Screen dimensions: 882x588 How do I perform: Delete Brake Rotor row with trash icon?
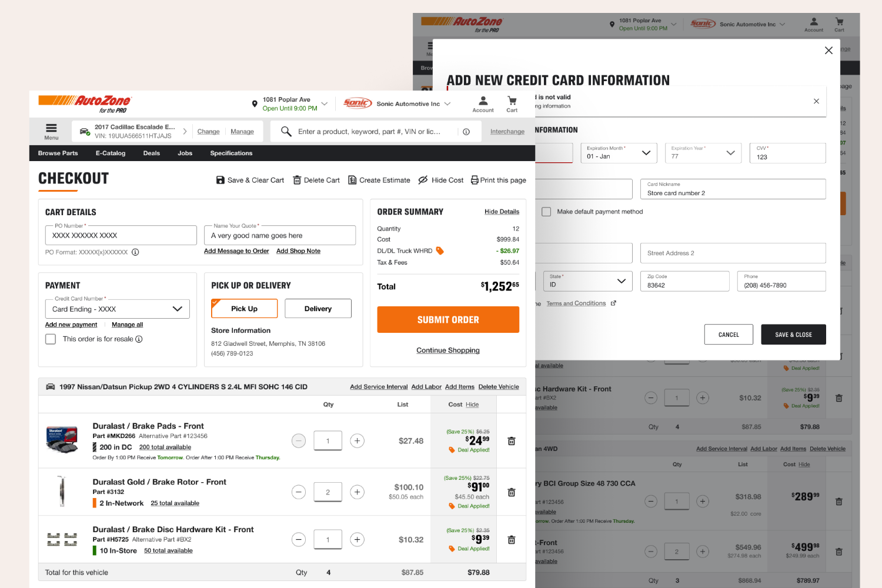(x=512, y=492)
